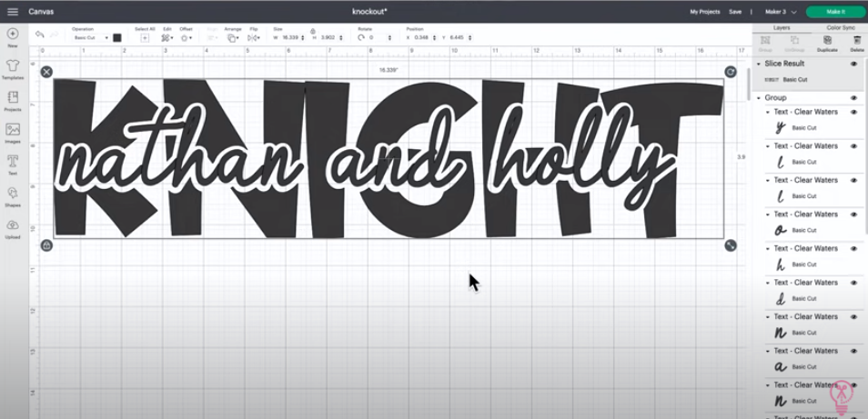This screenshot has width=868, height=419.
Task: Undo the last action
Action: (39, 35)
